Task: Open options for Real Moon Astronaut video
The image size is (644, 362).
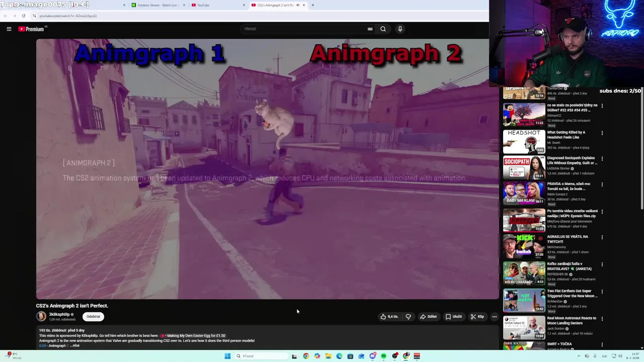Action: (602, 318)
